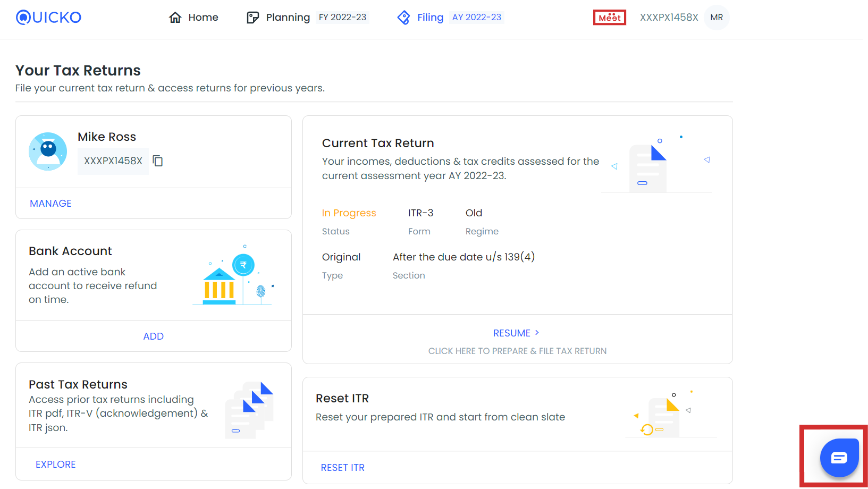868x489 pixels.
Task: Click the Home house icon
Action: pyautogui.click(x=175, y=18)
